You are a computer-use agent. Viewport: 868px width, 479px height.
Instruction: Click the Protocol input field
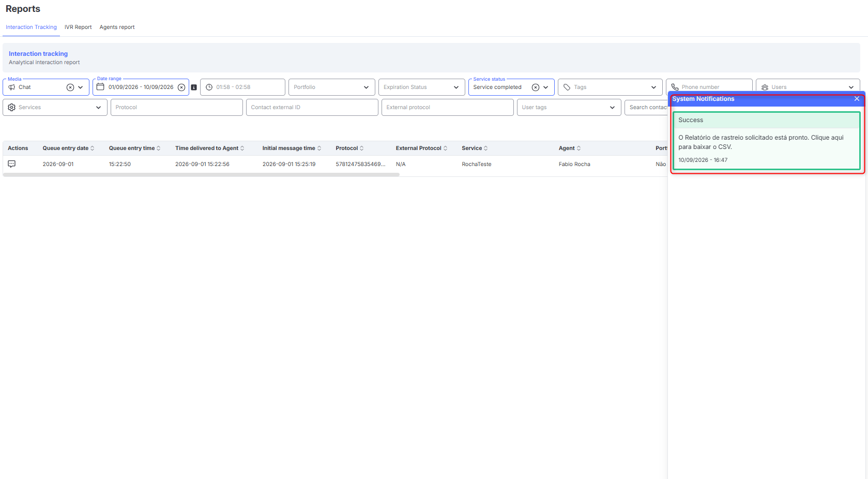177,108
